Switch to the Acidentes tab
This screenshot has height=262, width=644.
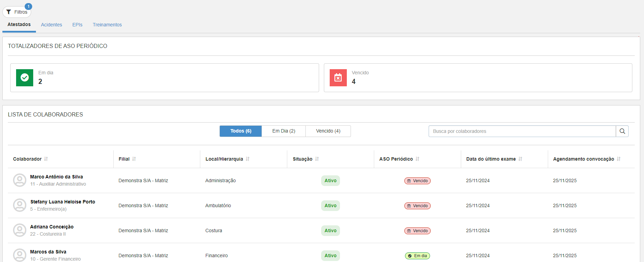[51, 25]
